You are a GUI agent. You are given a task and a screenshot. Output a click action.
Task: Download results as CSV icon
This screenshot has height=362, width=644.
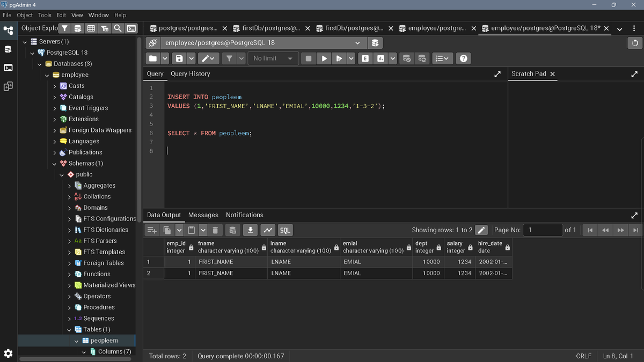pyautogui.click(x=251, y=230)
